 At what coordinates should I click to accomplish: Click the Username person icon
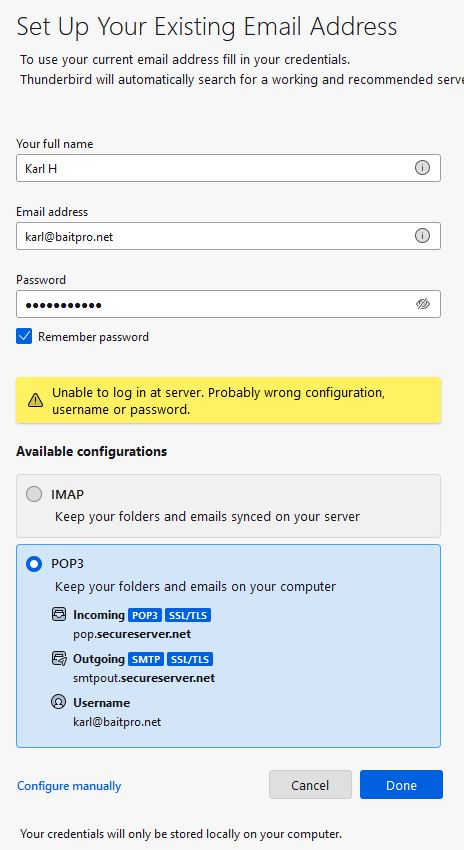[x=59, y=702]
